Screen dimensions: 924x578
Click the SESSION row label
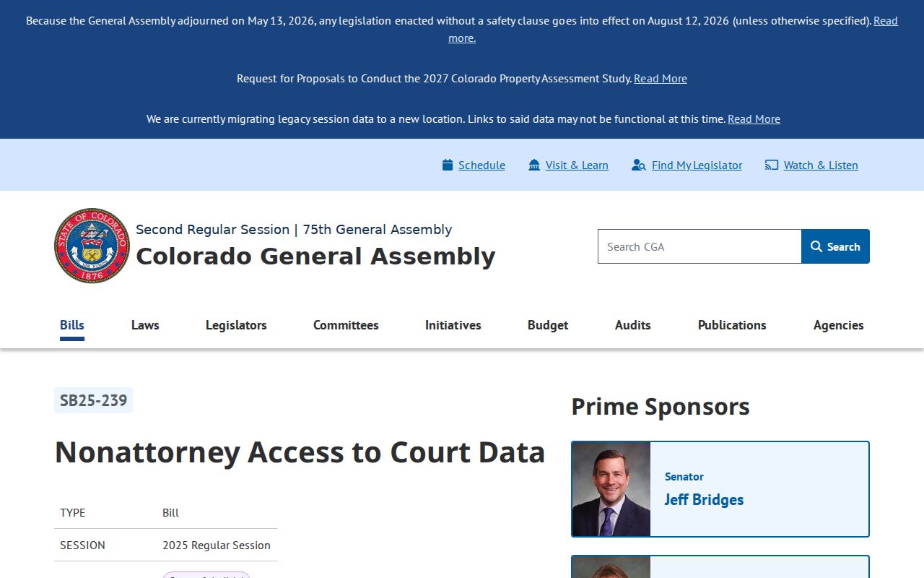click(82, 545)
